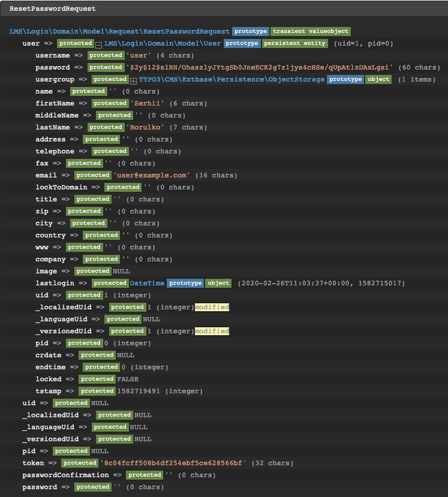Click the 'transient valueobject' badge
448x497 pixels.
(311, 31)
